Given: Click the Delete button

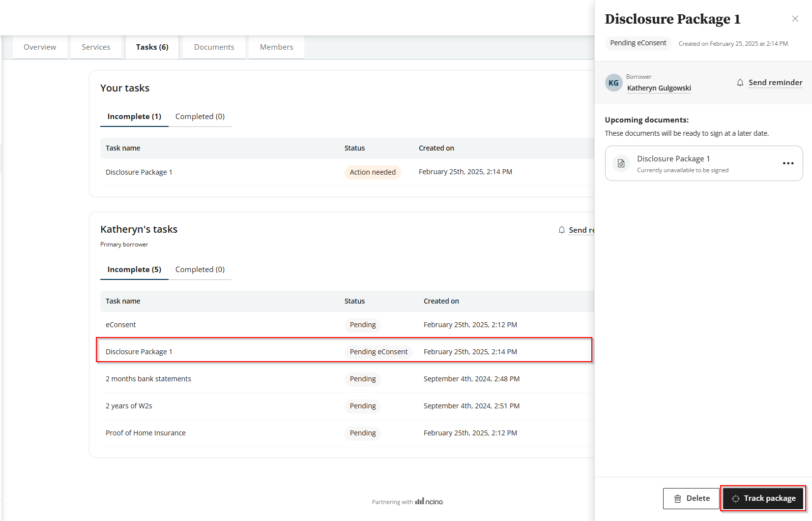Looking at the screenshot, I should coord(691,498).
